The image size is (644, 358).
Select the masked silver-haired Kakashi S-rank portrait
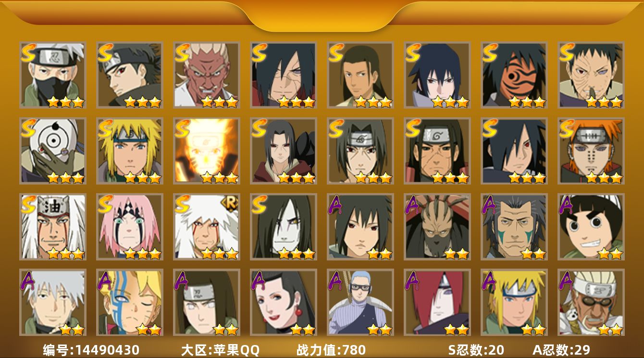point(53,75)
